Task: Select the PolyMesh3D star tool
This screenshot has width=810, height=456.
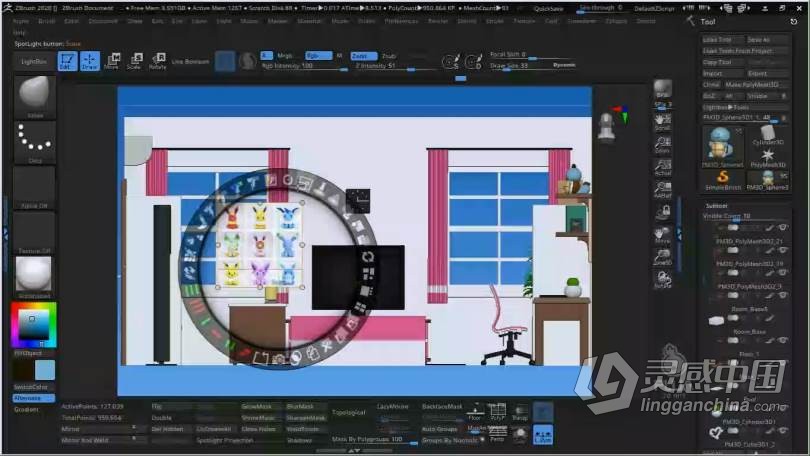Action: pyautogui.click(x=768, y=157)
